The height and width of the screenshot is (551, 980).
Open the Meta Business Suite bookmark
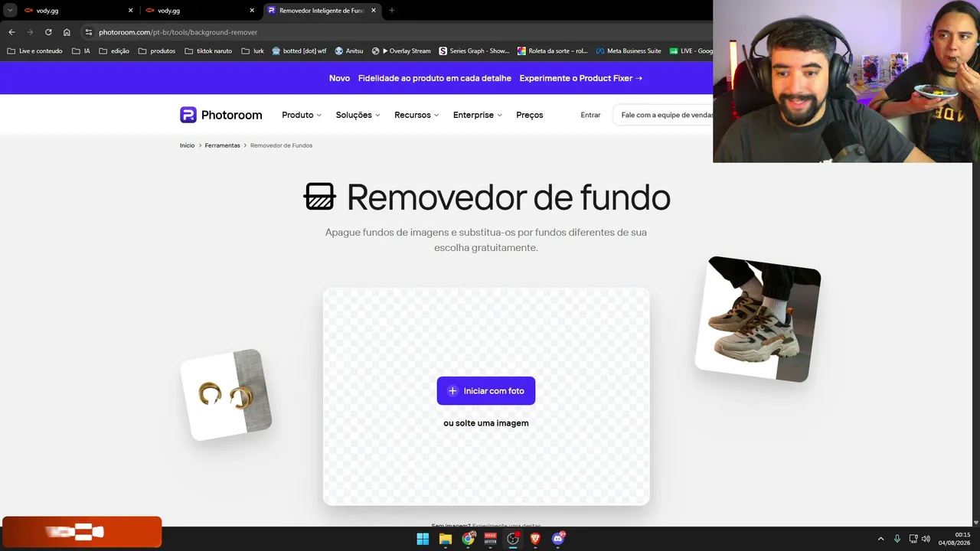point(629,51)
